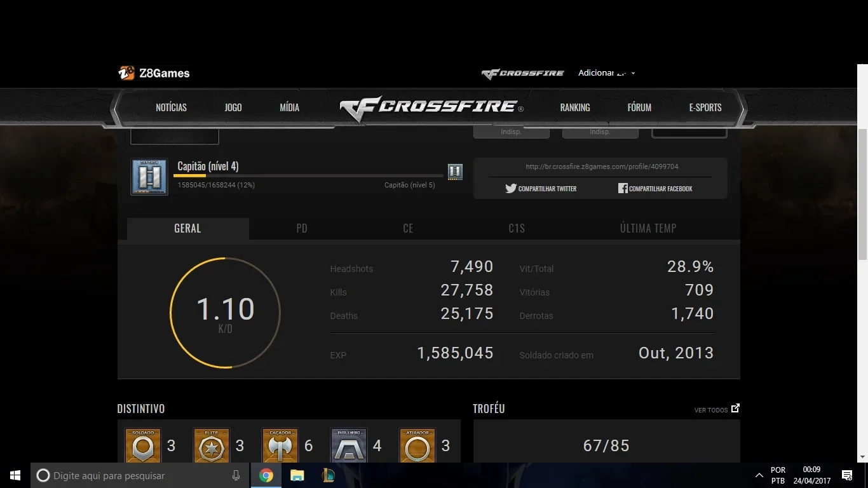Open the League of Legends taskbar icon
868x488 pixels.
click(329, 475)
